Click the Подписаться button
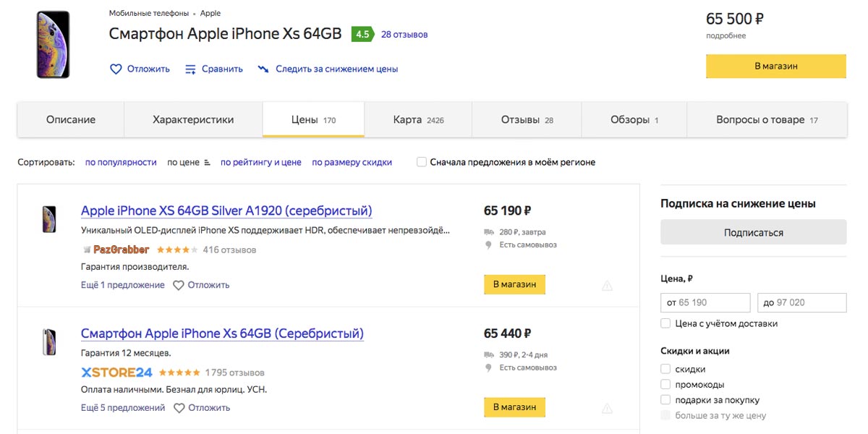868x434 pixels. (753, 232)
